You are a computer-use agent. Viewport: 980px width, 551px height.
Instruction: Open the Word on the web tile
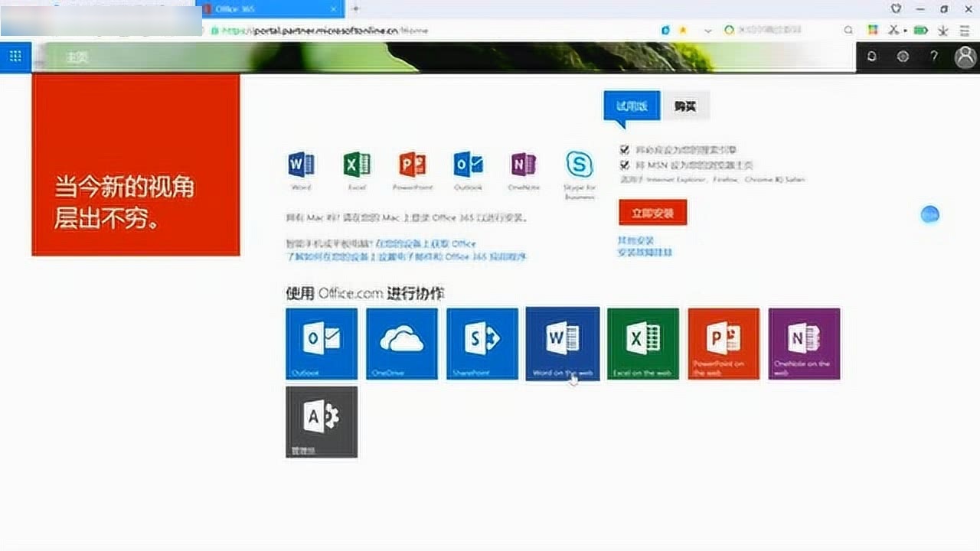tap(563, 343)
